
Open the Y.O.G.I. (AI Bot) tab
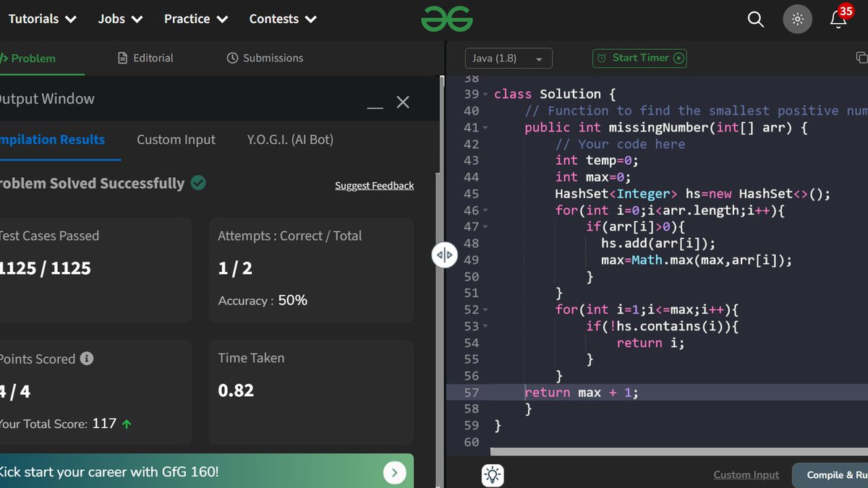click(x=290, y=140)
